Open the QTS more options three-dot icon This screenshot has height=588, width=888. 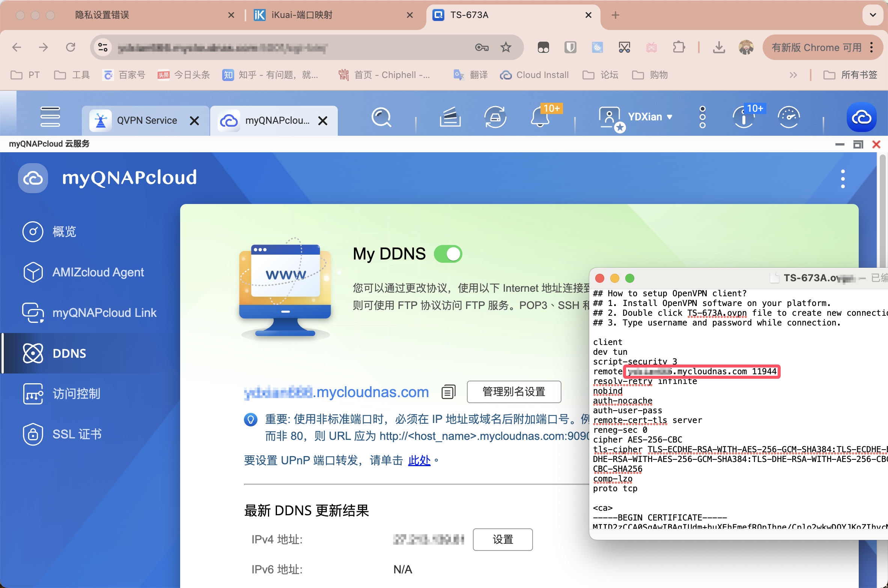tap(703, 117)
